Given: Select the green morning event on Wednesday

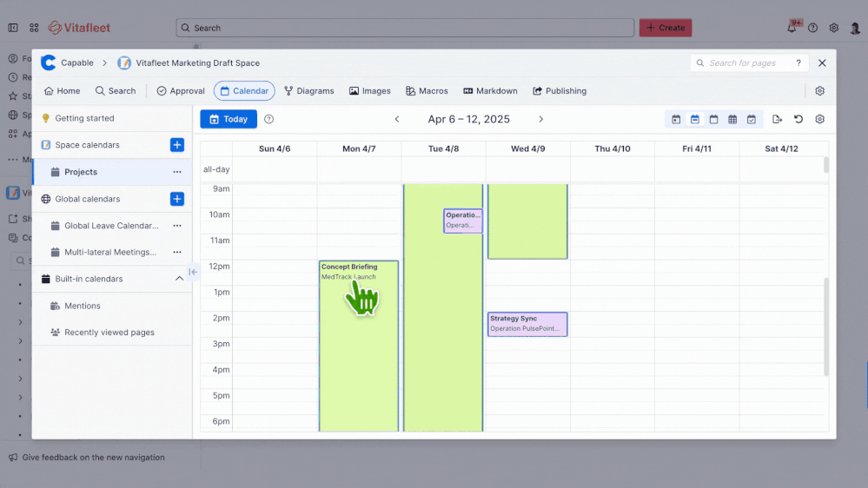Looking at the screenshot, I should click(527, 221).
